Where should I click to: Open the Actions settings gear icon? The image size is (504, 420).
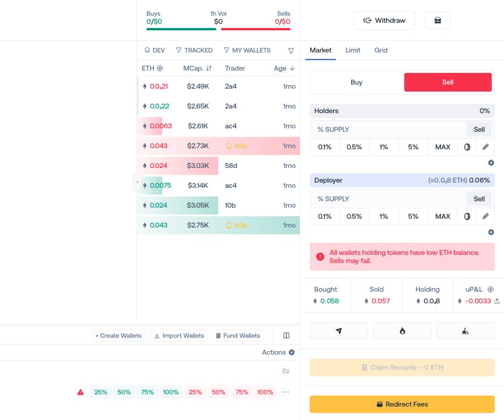tap(292, 352)
